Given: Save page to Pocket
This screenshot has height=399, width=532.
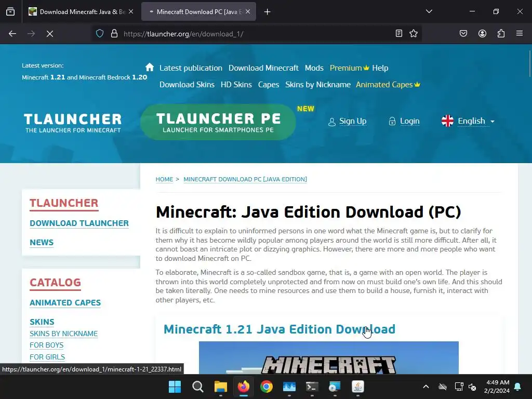Looking at the screenshot, I should point(463,33).
